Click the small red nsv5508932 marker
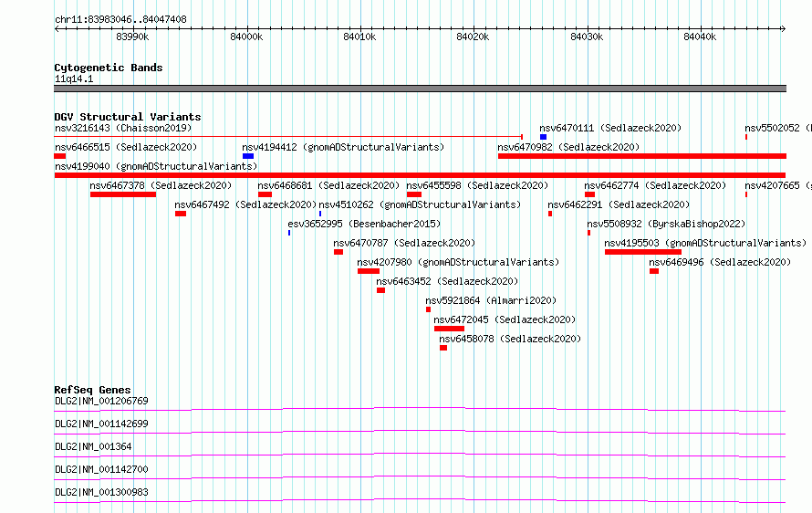Viewport: 812px width, 513px height. coord(588,233)
